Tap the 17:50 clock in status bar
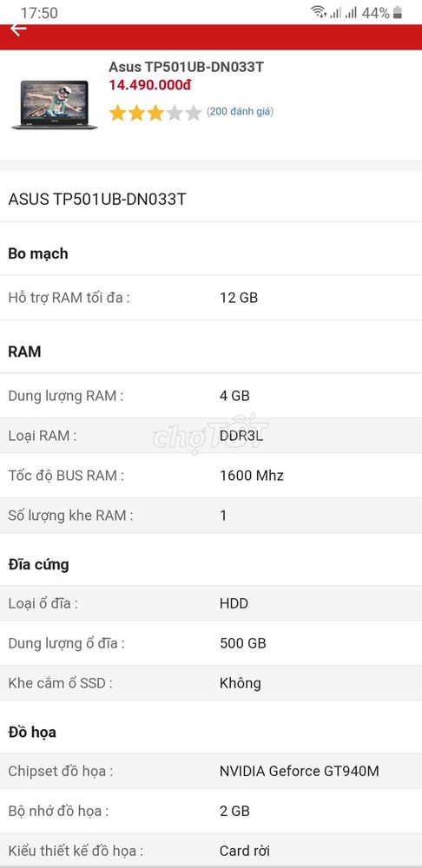Viewport: 422px width, 868px height. [39, 12]
